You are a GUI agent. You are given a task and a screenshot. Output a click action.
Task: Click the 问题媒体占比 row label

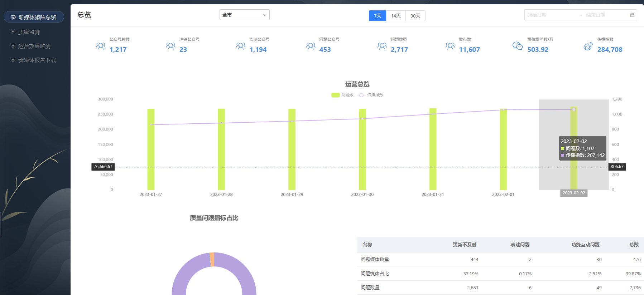[x=375, y=274]
